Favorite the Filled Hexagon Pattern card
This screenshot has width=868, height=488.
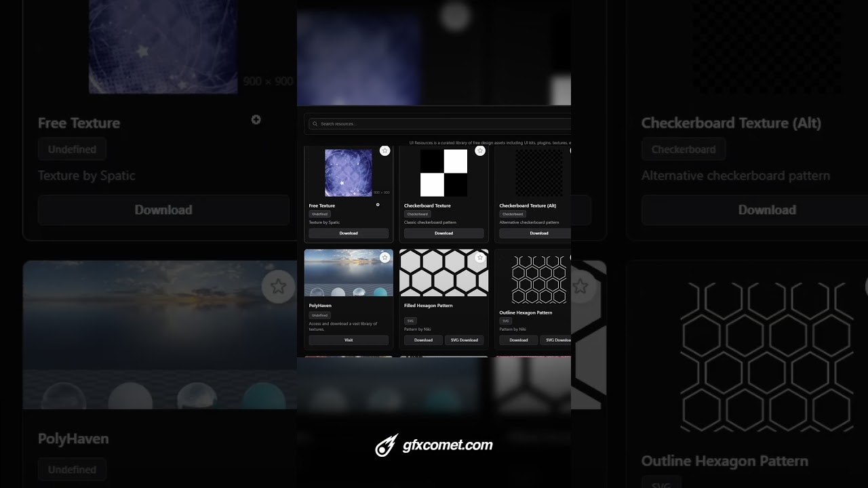[x=480, y=258]
